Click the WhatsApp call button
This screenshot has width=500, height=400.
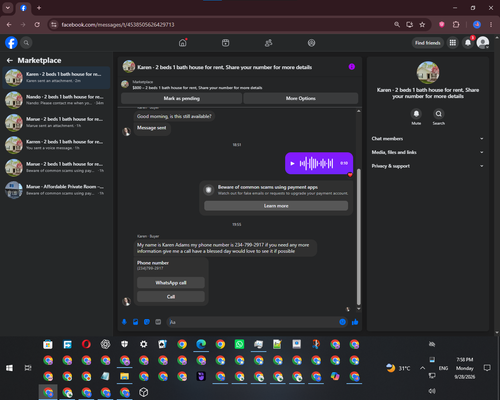coord(171,283)
